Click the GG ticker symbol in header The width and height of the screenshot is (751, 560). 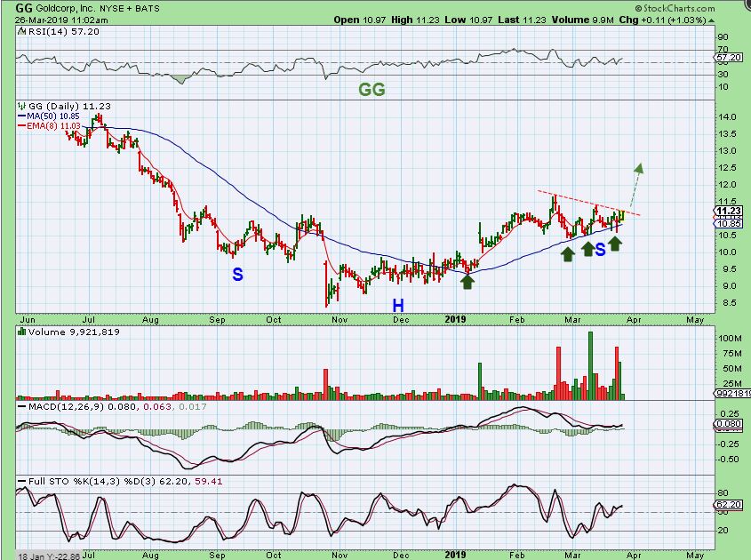[x=22, y=8]
